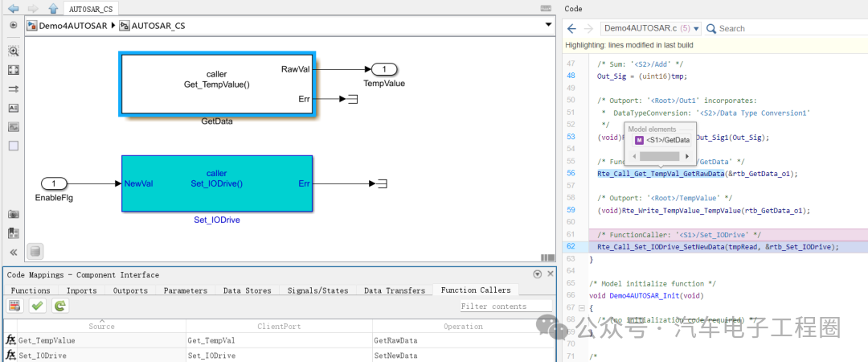Click the Hide/Show Explorer Bar circle icon
Screen dimensions: 868x362
pyautogui.click(x=14, y=26)
